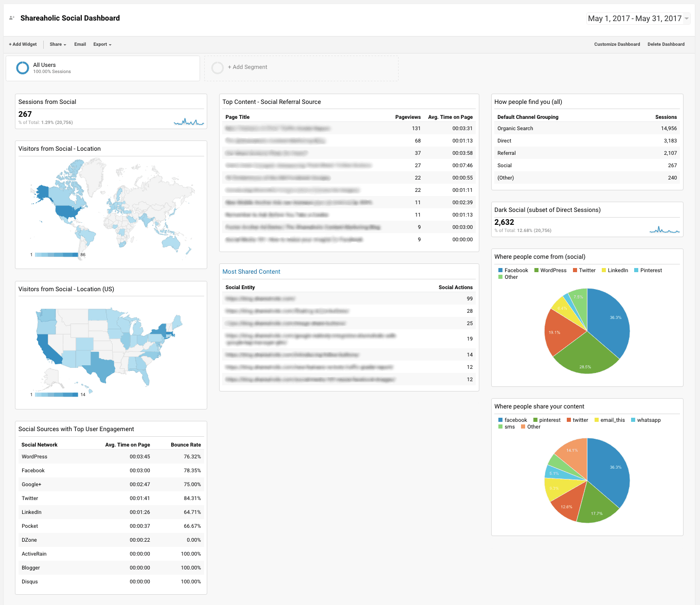Screen dimensions: 700x605
Task: Open the Share dropdown
Action: point(57,44)
